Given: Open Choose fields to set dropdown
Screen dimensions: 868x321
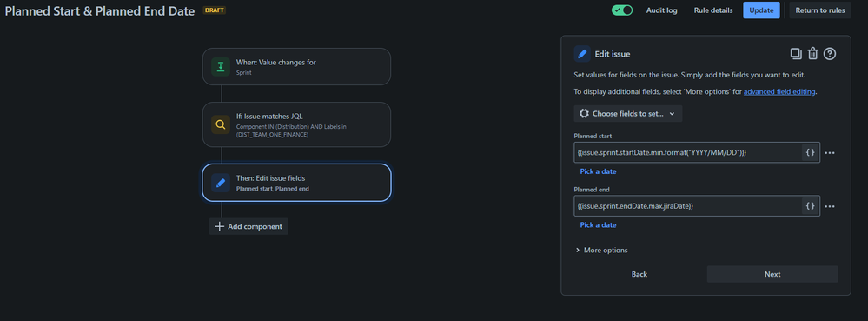Looking at the screenshot, I should tap(627, 114).
